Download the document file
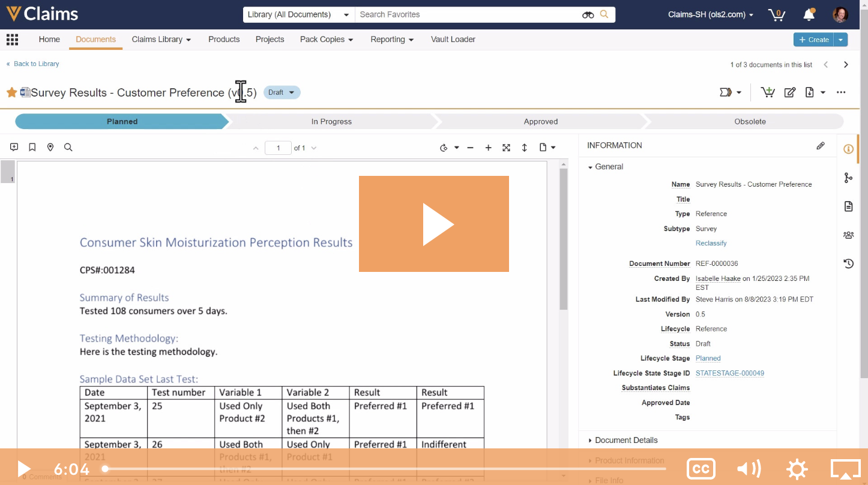 [808, 92]
